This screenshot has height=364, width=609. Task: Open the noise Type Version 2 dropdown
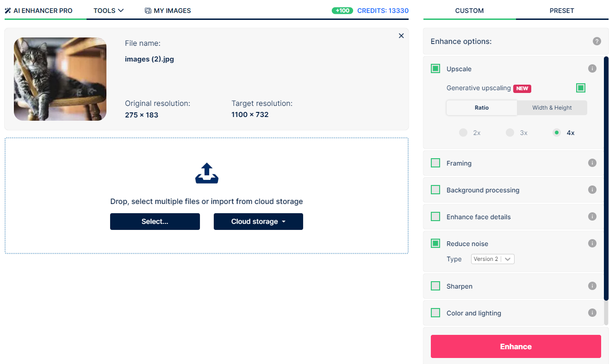492,259
